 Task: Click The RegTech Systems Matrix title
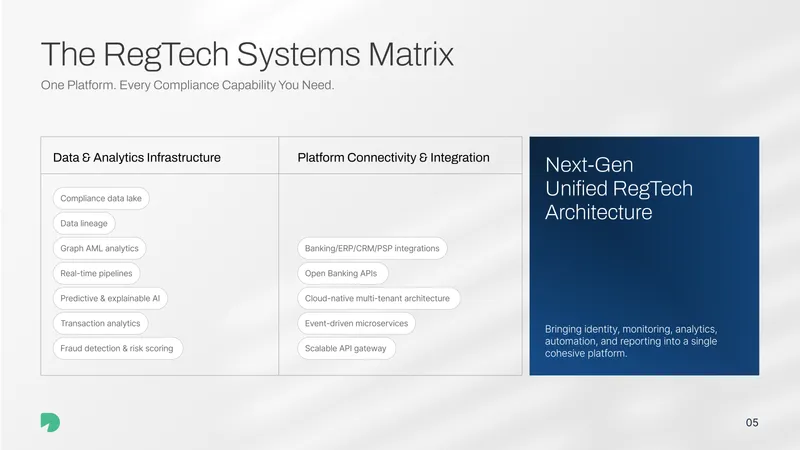click(x=247, y=54)
